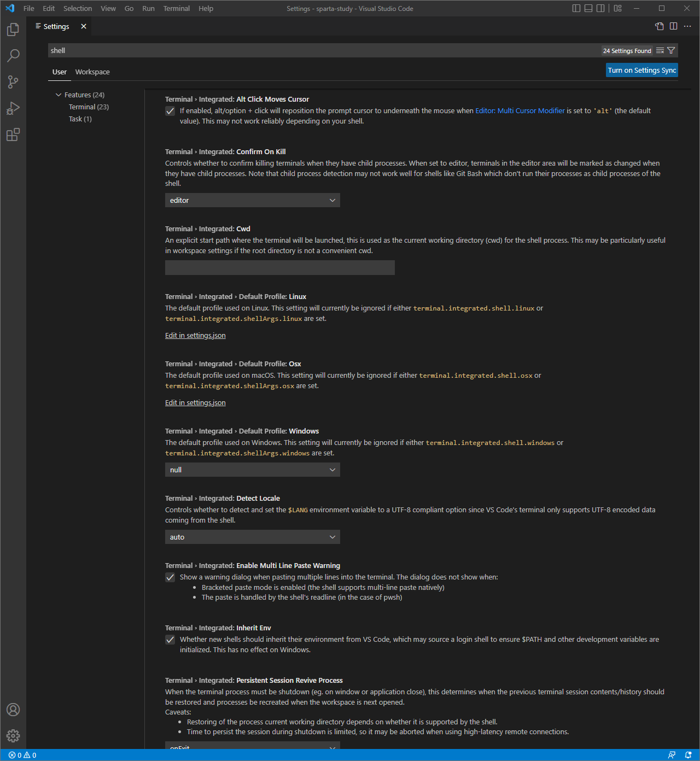Open notifications bell in status bar
The image size is (700, 761).
coord(689,755)
